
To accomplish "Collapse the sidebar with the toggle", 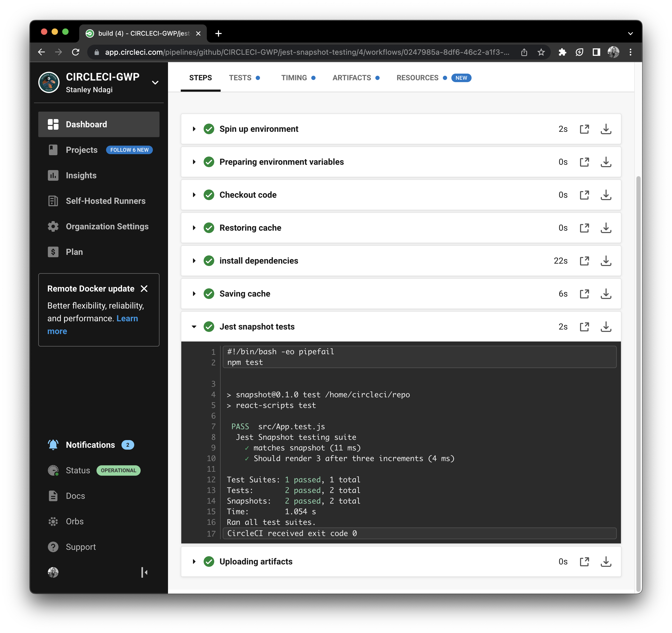I will pyautogui.click(x=144, y=572).
